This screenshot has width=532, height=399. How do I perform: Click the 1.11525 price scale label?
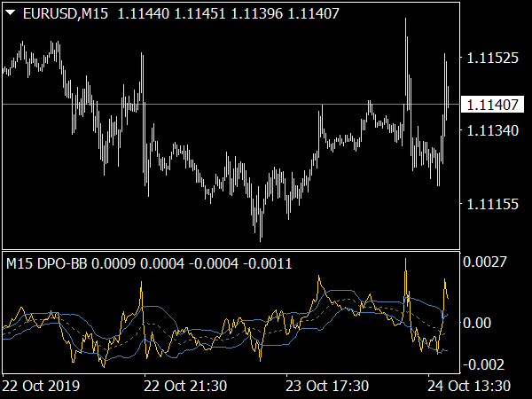pos(493,58)
